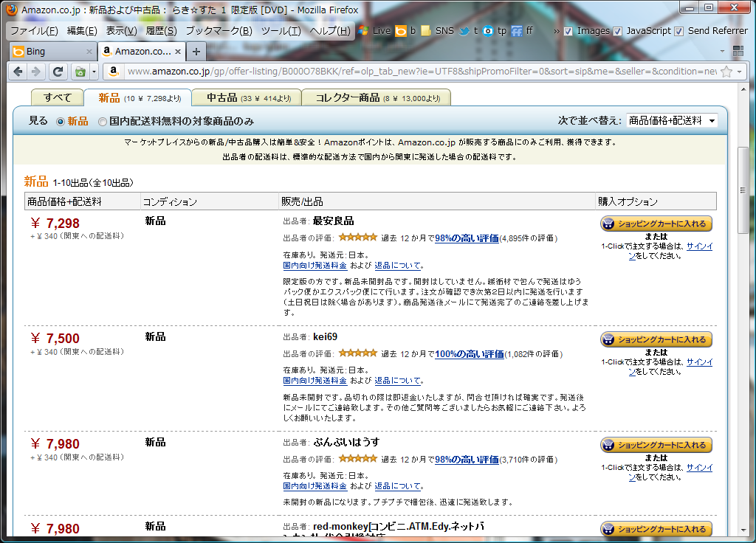The image size is (756, 543).
Task: Open the 'ff' bookmark icon
Action: [x=517, y=31]
